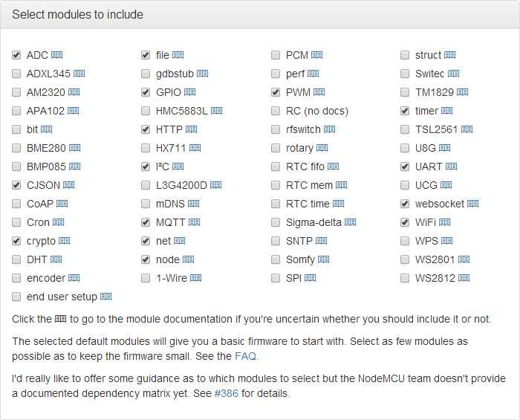Uncheck the HTTP module checkbox
This screenshot has height=420, width=520.
pyautogui.click(x=146, y=129)
